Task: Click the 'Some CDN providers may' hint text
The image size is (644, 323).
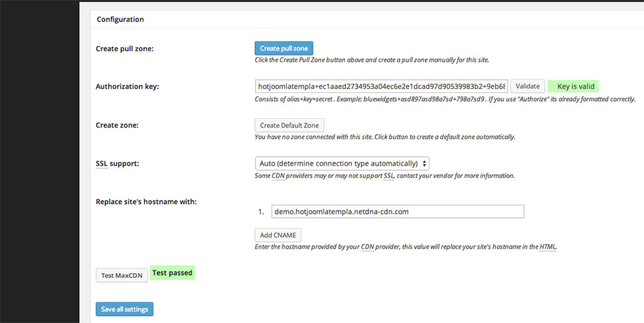Action: point(384,175)
